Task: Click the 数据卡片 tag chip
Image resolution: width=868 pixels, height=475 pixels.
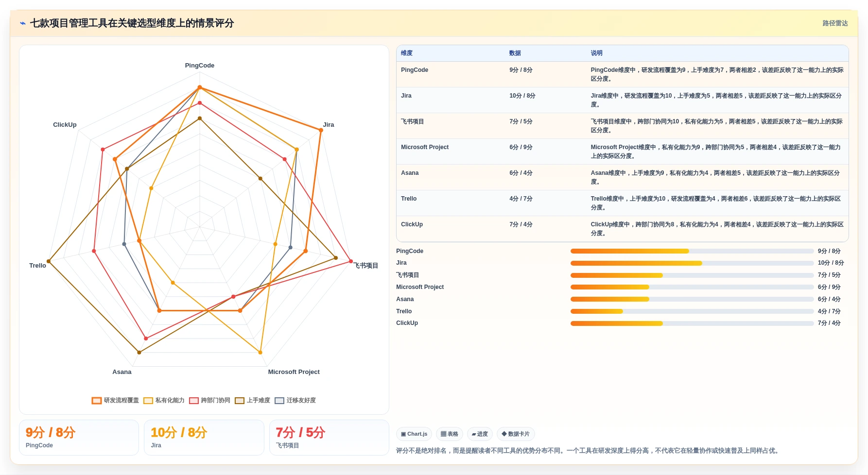Action: tap(516, 434)
